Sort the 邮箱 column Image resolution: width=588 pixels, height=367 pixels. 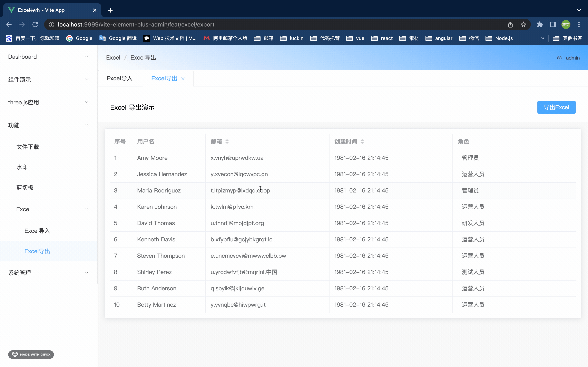[x=227, y=141]
